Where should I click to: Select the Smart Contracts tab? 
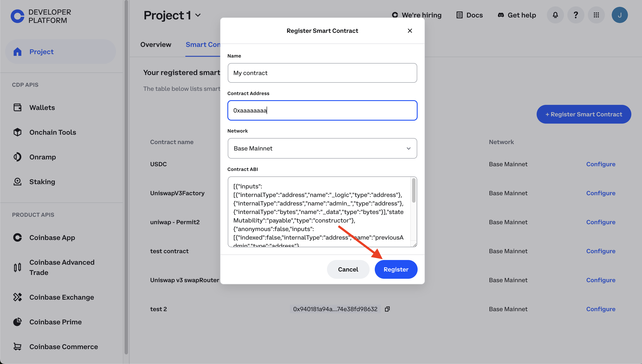203,45
